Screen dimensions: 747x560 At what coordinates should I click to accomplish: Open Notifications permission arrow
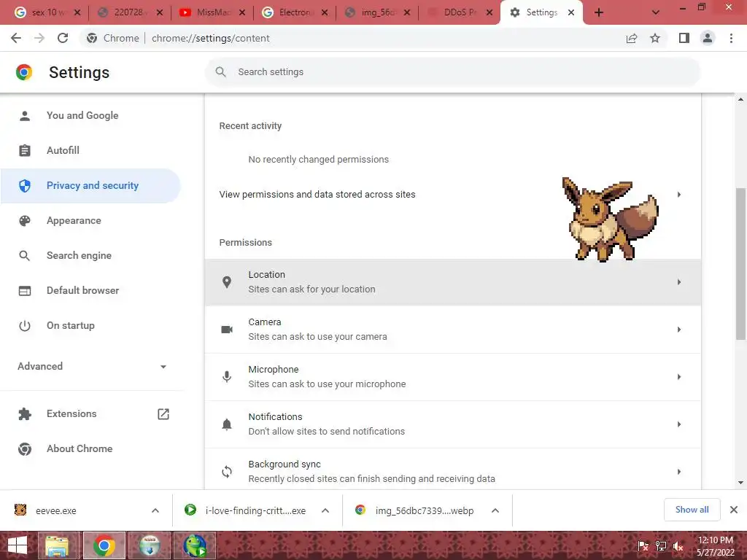click(x=679, y=424)
